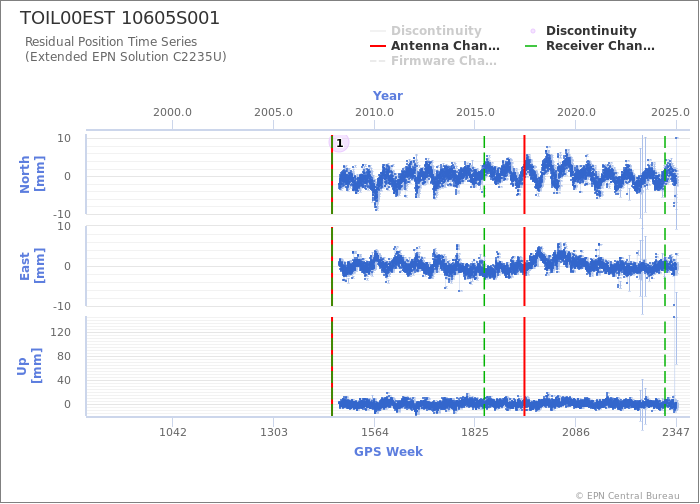Click the Year axis title
Viewport: 700px width, 504px height.
388,96
